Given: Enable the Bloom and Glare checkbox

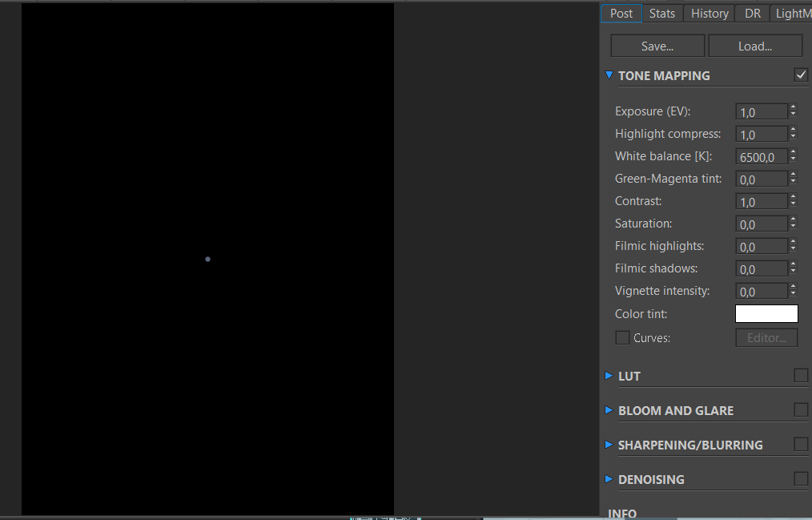Looking at the screenshot, I should point(801,409).
